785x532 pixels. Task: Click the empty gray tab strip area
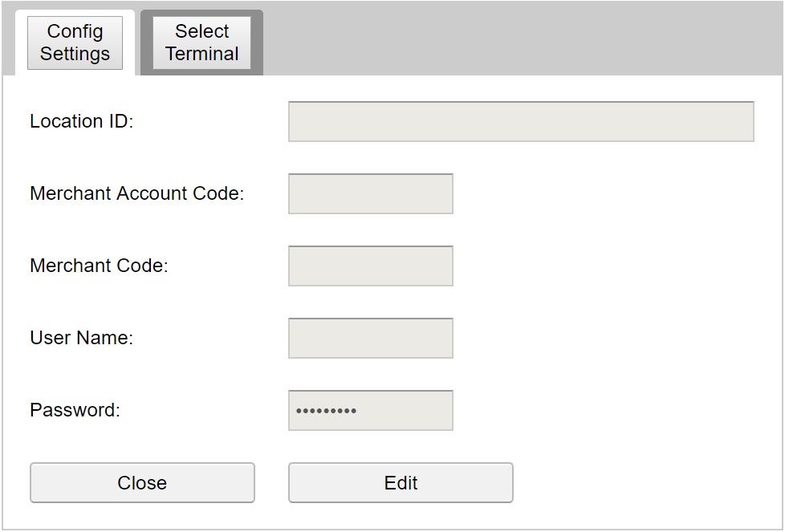(x=522, y=39)
